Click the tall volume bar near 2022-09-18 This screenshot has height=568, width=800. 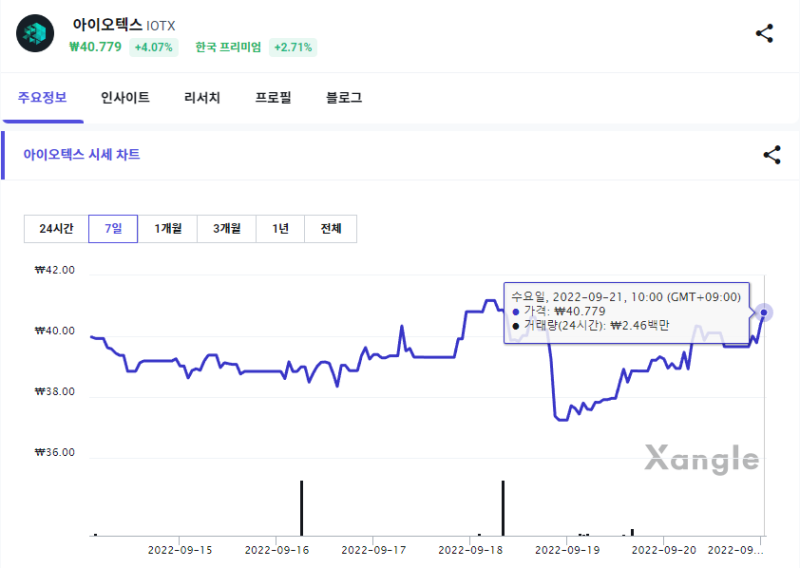click(503, 508)
